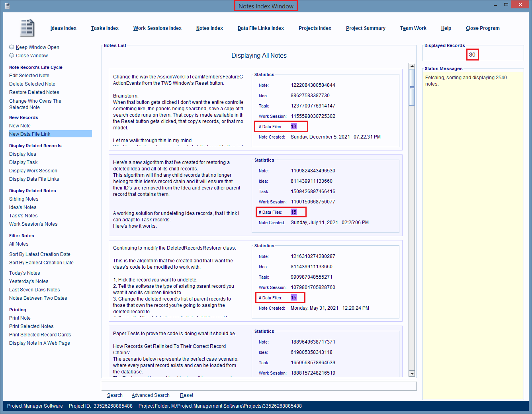Click Advanced Search
This screenshot has width=532, height=414.
151,395
